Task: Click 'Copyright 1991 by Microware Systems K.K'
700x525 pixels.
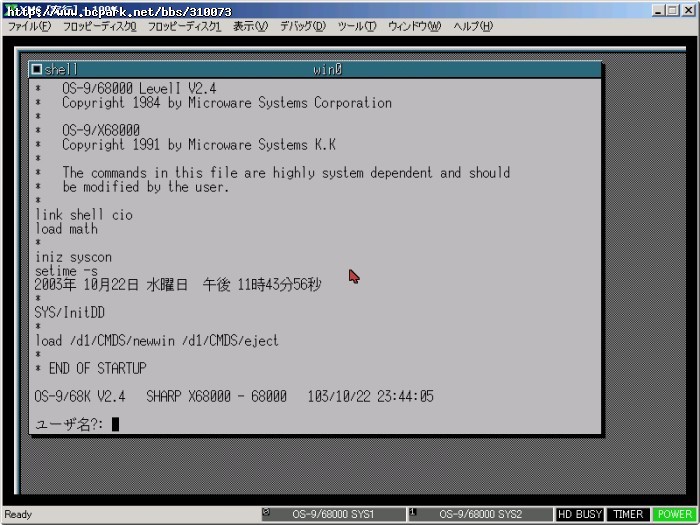Action: [x=199, y=145]
